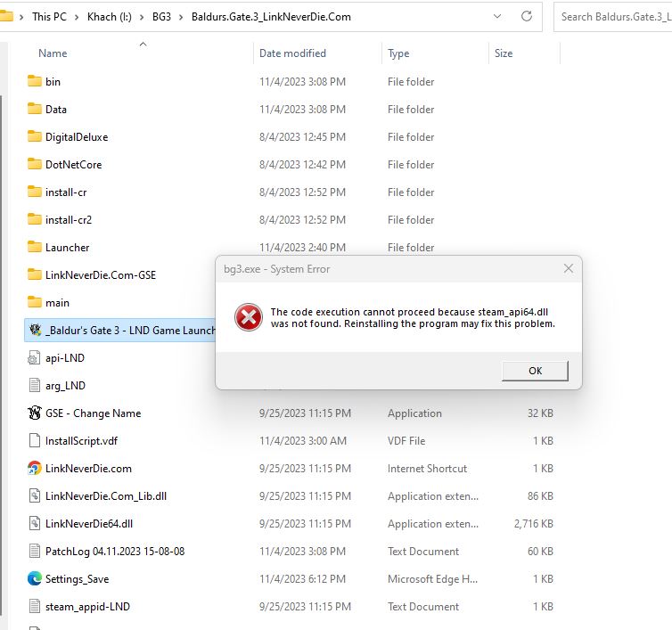Select the InstallScript.vdf file
Viewport: 672px width, 630px height.
click(x=80, y=440)
